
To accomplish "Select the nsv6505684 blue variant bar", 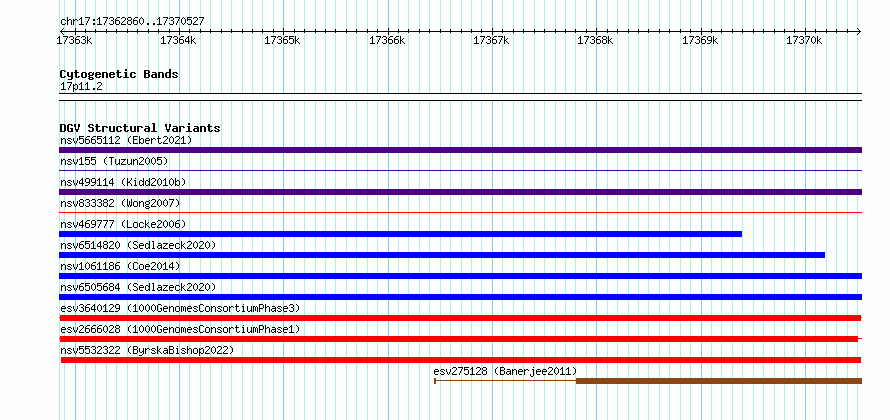I will [460, 297].
